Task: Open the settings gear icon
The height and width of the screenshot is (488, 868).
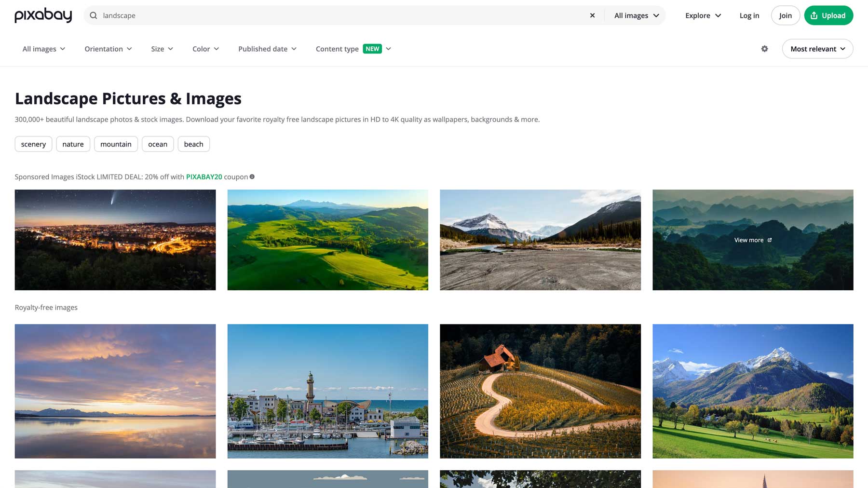Action: [764, 49]
